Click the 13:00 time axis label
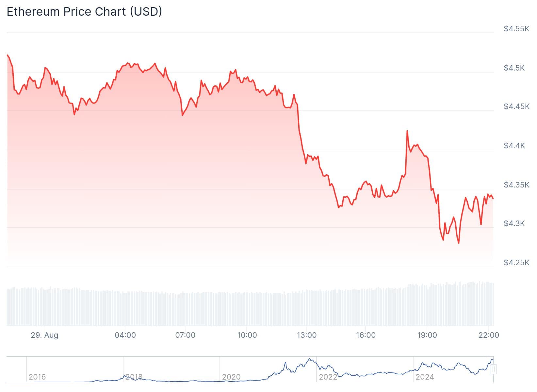The height and width of the screenshot is (392, 537). coord(307,335)
